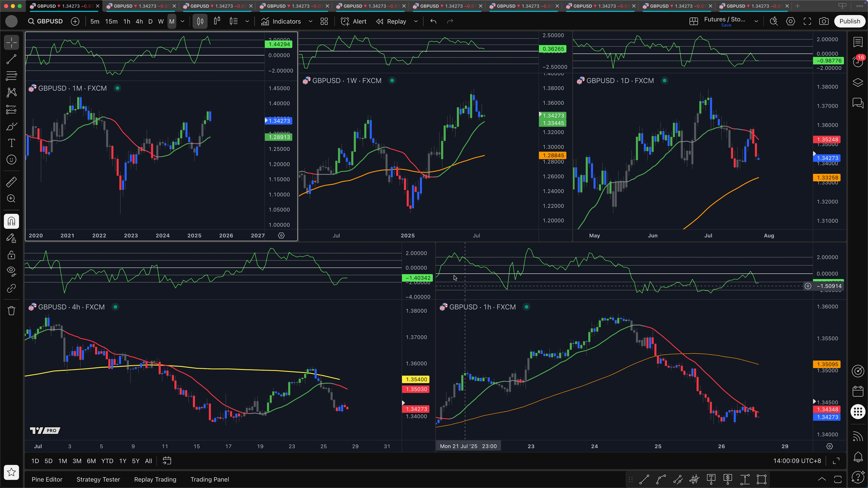
Task: Click the remove objects trash icon
Action: click(12, 310)
